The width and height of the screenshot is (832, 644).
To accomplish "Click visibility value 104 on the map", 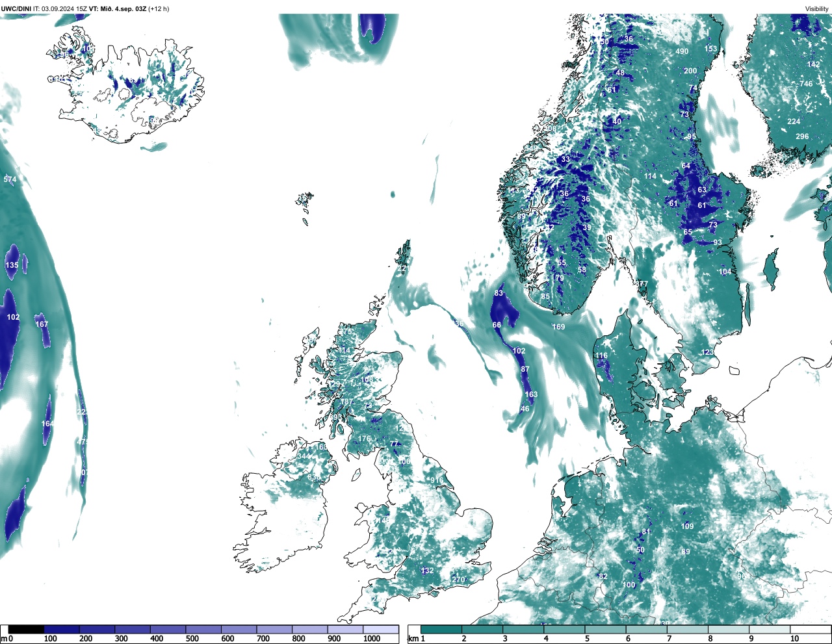I will 725,272.
